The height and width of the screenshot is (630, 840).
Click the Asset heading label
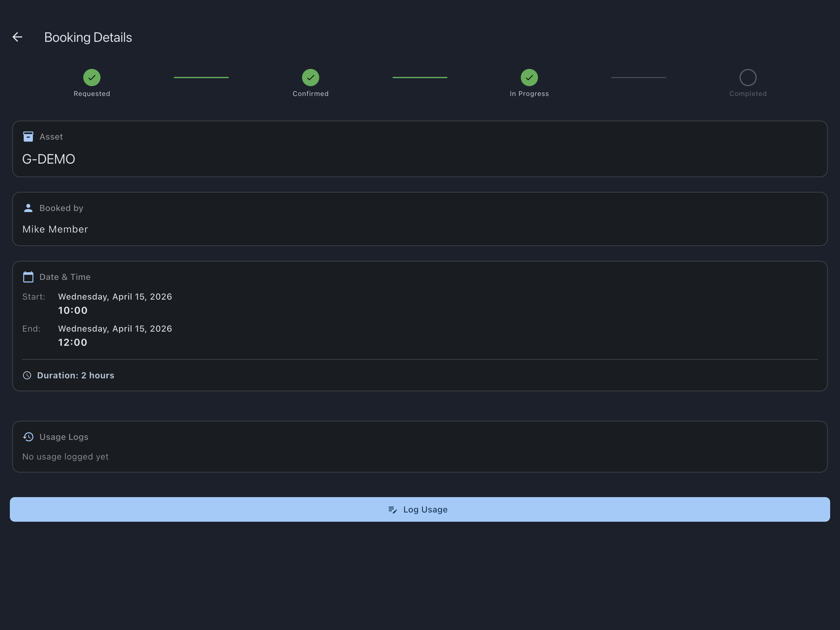click(x=51, y=137)
